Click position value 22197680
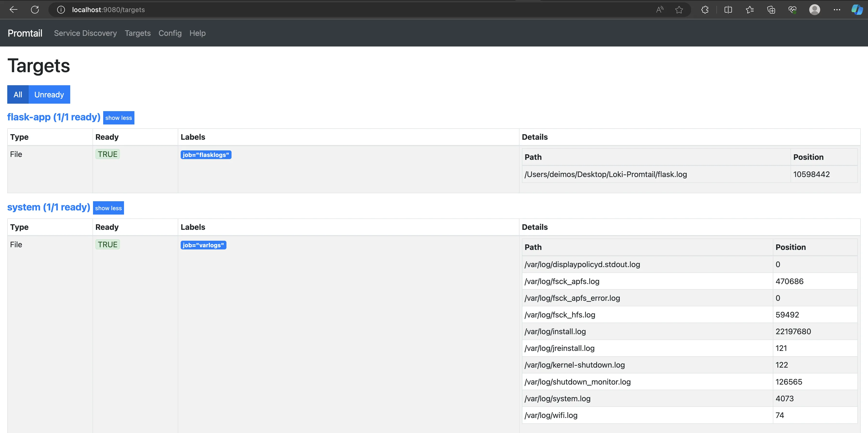 pos(793,331)
